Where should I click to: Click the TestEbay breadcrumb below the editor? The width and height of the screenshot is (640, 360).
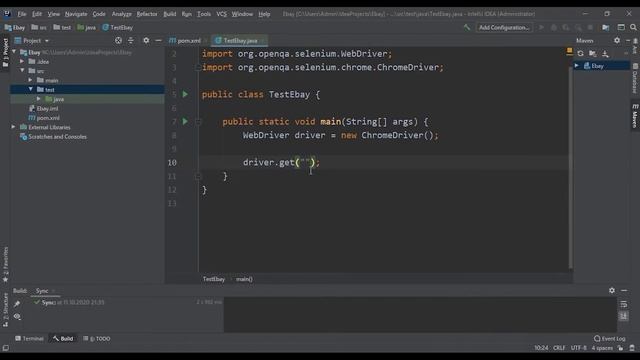[x=214, y=279]
